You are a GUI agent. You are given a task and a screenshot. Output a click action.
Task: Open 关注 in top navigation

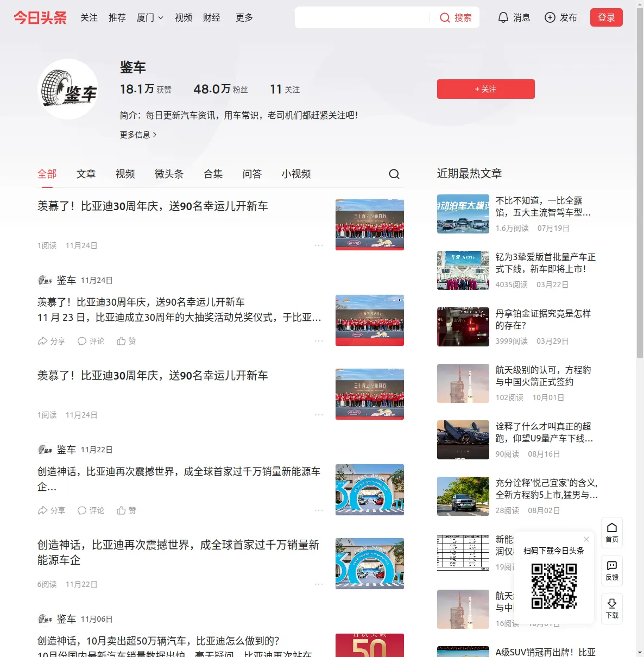[x=89, y=17]
